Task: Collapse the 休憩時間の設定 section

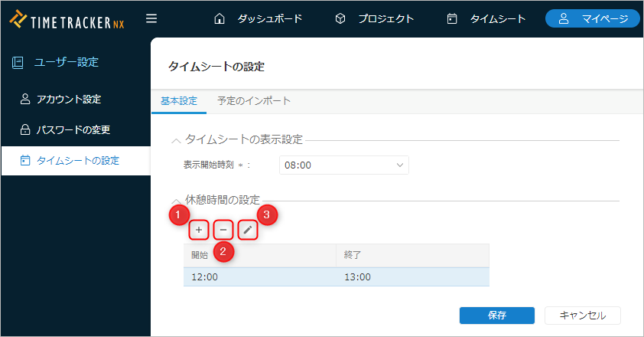Action: (177, 200)
